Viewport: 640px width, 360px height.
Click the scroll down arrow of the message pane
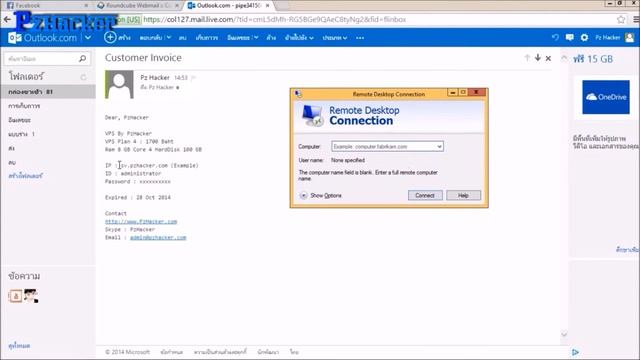[564, 334]
